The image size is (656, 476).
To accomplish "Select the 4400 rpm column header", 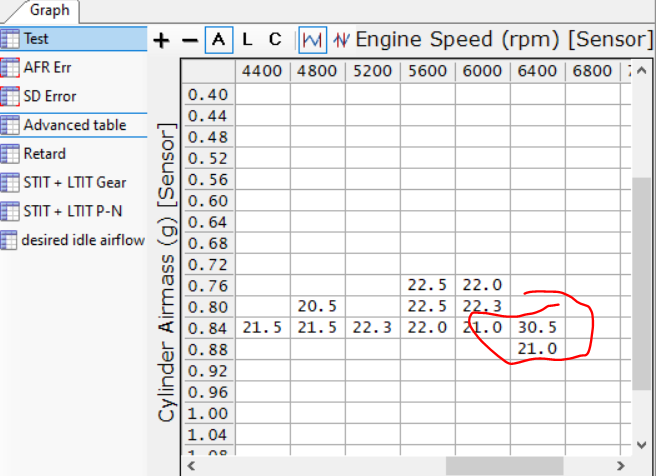I will 262,71.
